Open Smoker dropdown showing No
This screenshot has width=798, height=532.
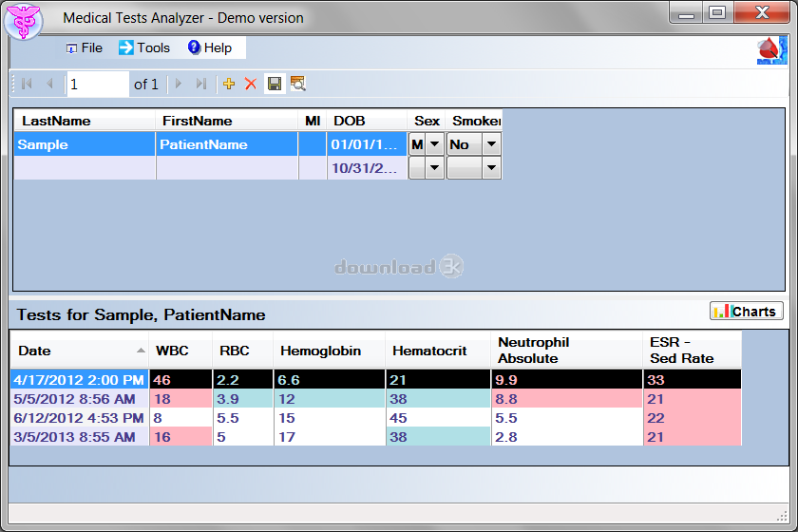491,144
